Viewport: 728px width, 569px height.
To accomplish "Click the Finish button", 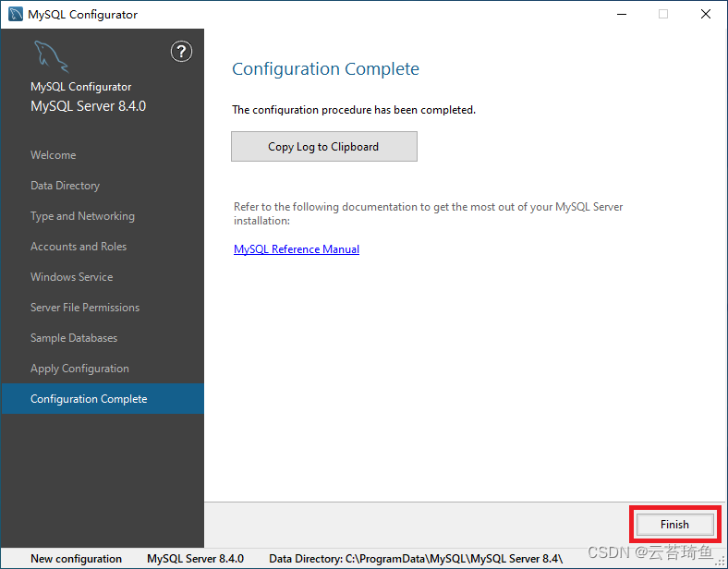I will click(674, 525).
